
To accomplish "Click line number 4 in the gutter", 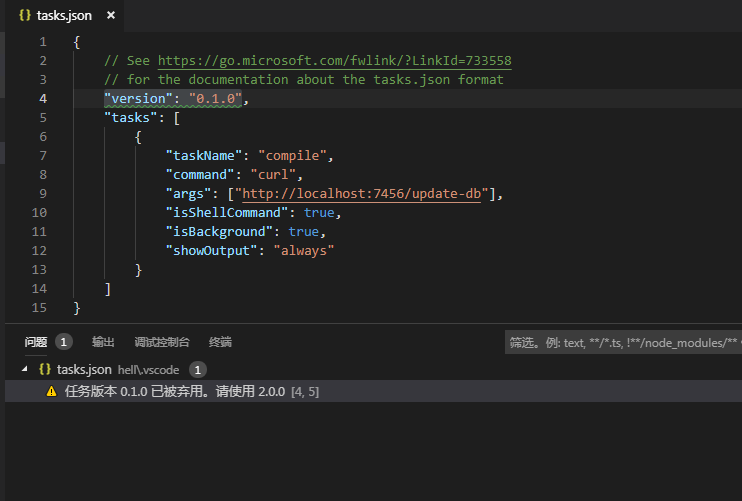I will (x=43, y=99).
